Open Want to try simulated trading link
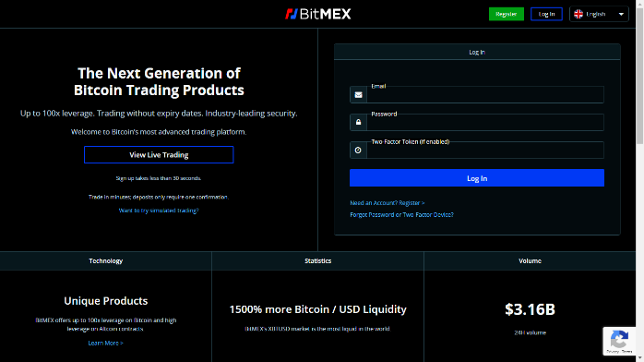 coord(159,211)
